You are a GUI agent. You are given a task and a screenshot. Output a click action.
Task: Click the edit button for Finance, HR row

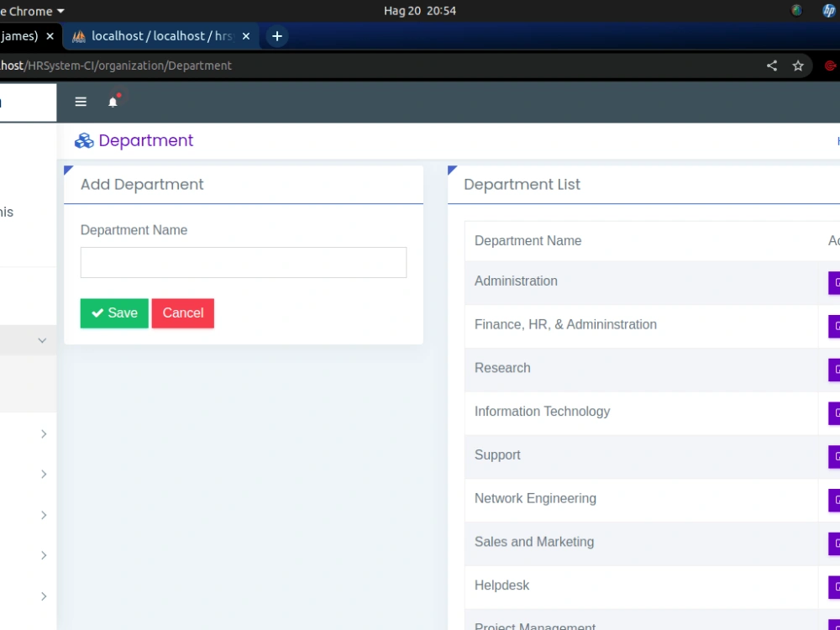(835, 326)
